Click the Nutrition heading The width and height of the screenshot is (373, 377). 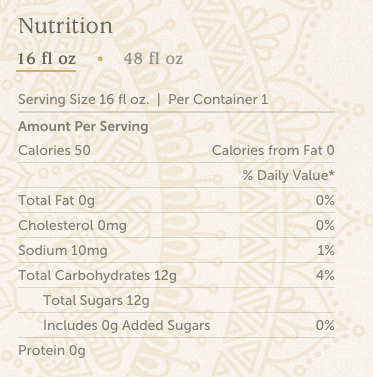65,26
